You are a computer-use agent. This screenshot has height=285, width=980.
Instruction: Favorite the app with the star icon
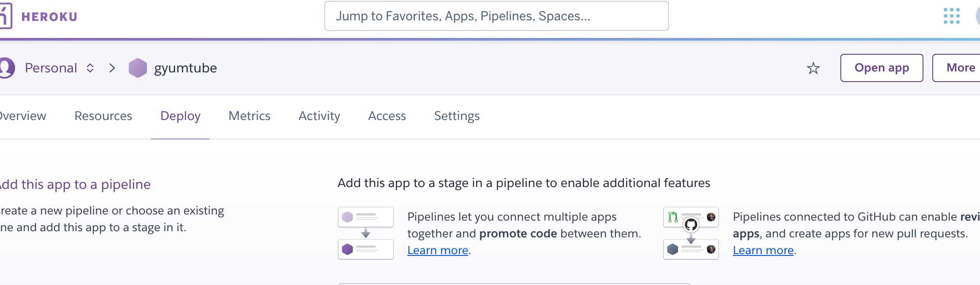(813, 68)
